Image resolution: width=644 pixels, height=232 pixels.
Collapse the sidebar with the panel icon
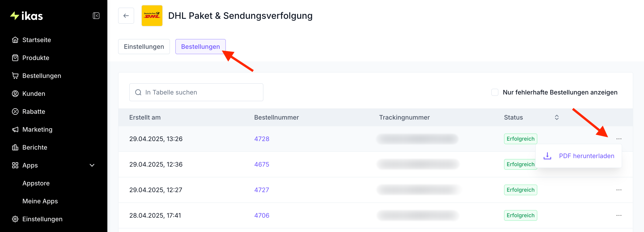(x=96, y=16)
